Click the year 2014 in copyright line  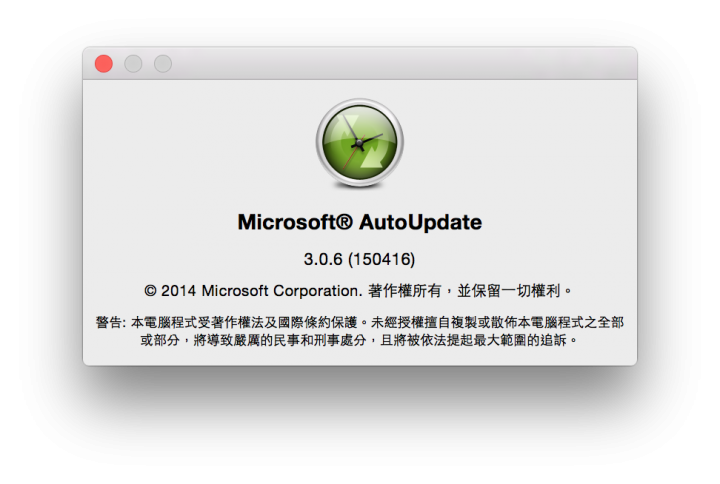[178, 290]
